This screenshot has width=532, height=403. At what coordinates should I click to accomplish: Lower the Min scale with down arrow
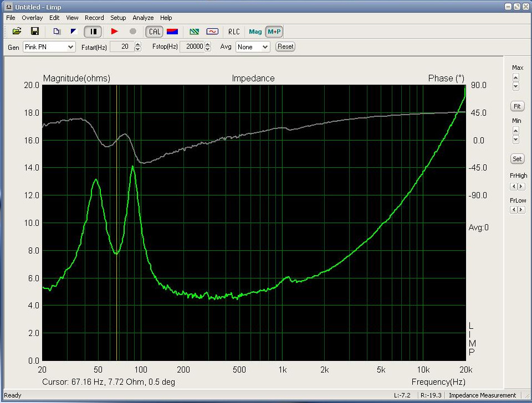click(516, 139)
